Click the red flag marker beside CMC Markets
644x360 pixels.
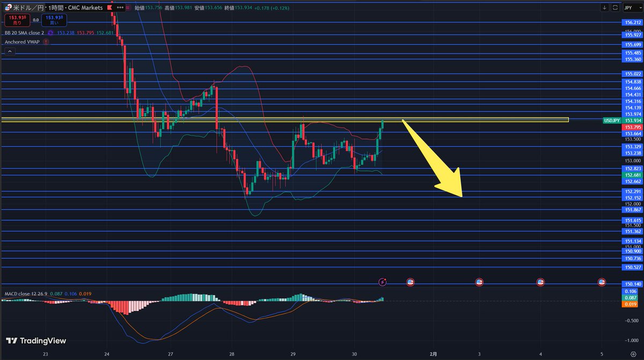[110, 8]
